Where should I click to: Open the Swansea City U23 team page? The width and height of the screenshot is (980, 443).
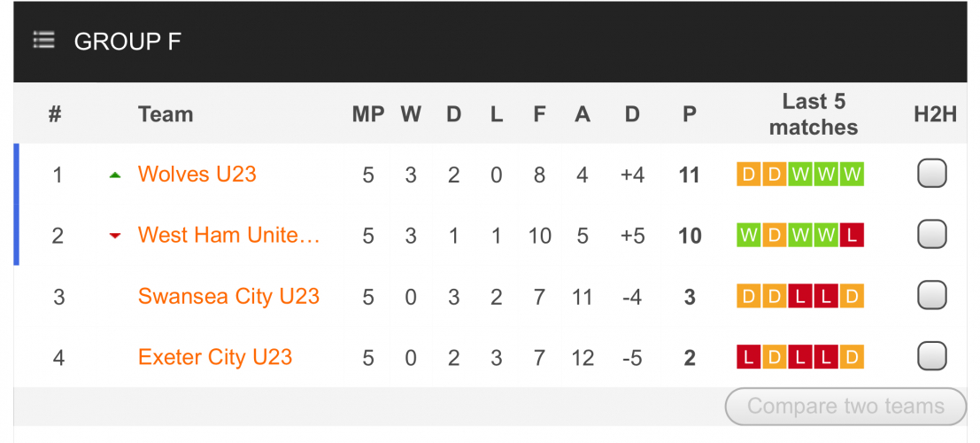(x=228, y=296)
